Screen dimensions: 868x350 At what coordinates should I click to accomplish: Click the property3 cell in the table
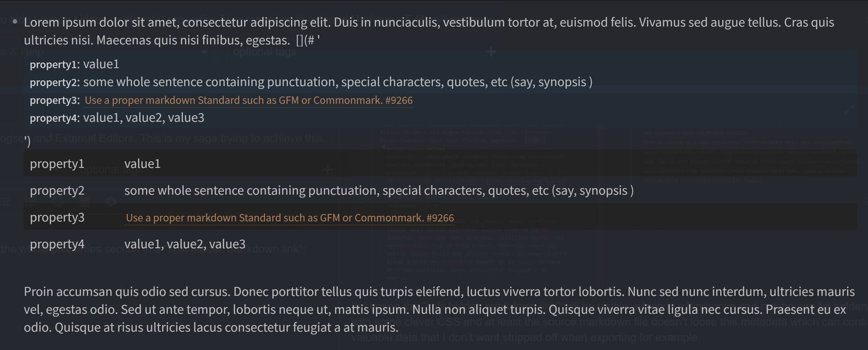click(57, 218)
